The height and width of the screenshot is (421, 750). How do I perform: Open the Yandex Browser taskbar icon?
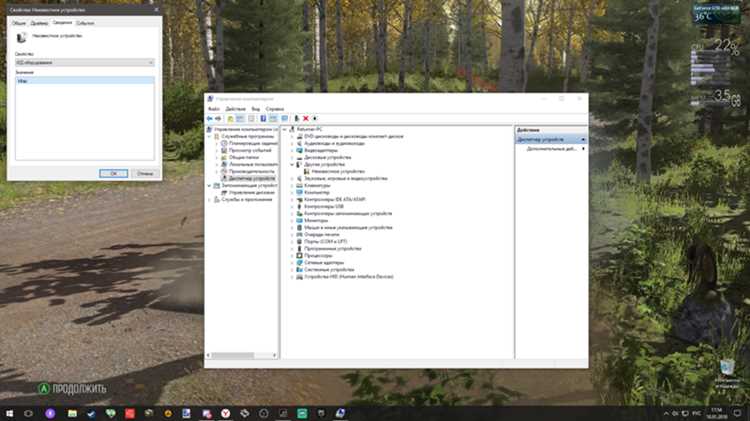click(225, 413)
